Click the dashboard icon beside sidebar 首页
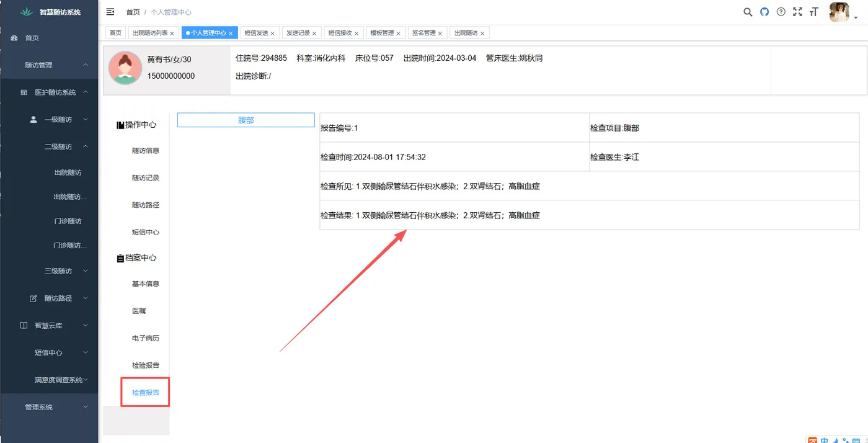 click(x=14, y=38)
